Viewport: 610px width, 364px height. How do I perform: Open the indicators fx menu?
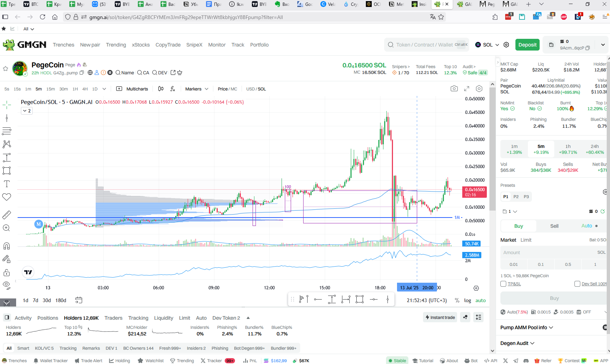click(173, 89)
